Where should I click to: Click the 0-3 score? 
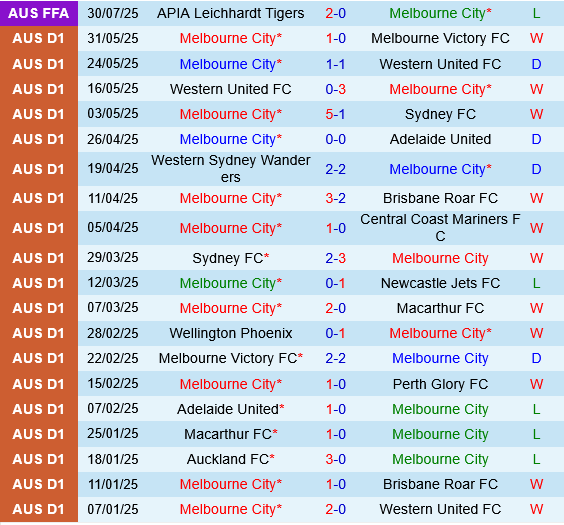335,89
